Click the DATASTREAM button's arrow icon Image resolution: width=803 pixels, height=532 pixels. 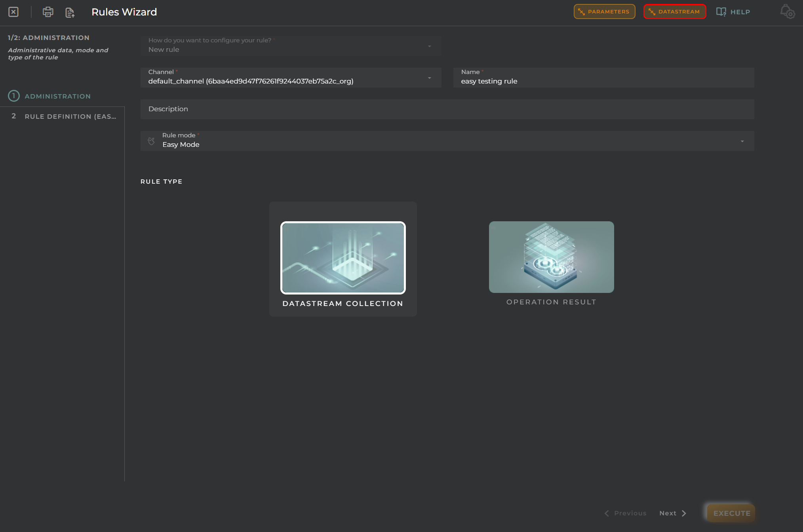[652, 12]
